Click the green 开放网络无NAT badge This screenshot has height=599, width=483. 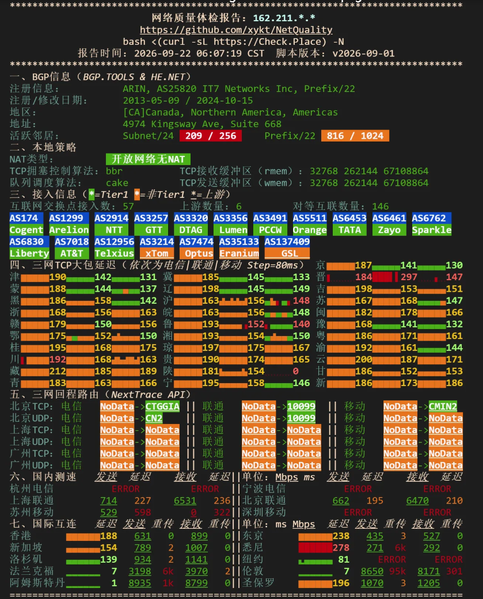coord(148,159)
